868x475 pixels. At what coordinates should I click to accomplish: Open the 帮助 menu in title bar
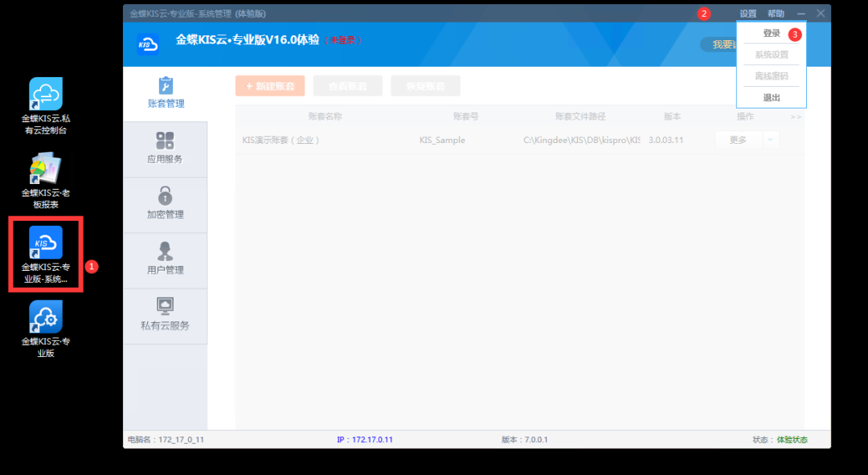[776, 14]
